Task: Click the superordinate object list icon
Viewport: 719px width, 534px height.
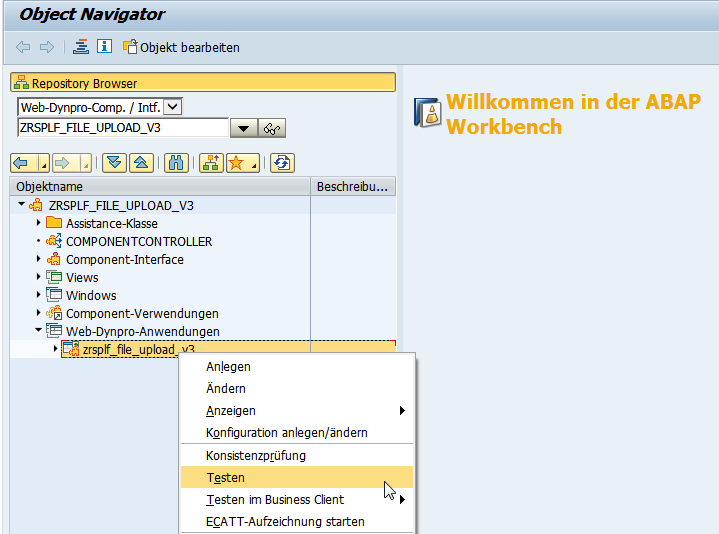Action: pos(211,163)
